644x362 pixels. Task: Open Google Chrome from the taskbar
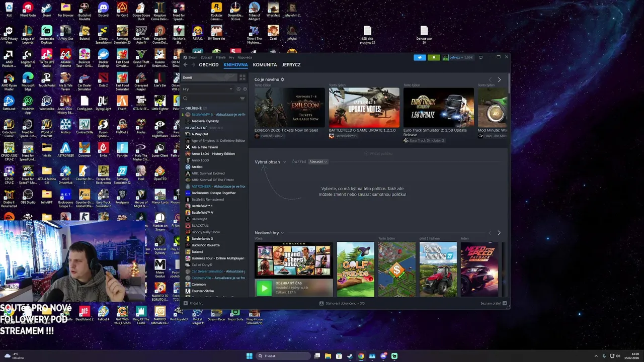[361, 356]
